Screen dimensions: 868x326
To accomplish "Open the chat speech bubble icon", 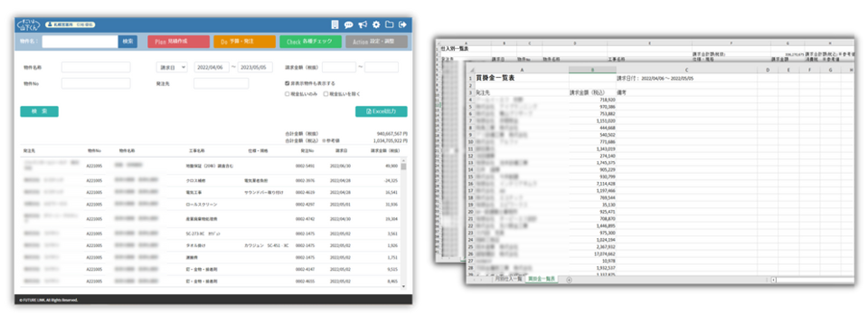I will point(349,25).
